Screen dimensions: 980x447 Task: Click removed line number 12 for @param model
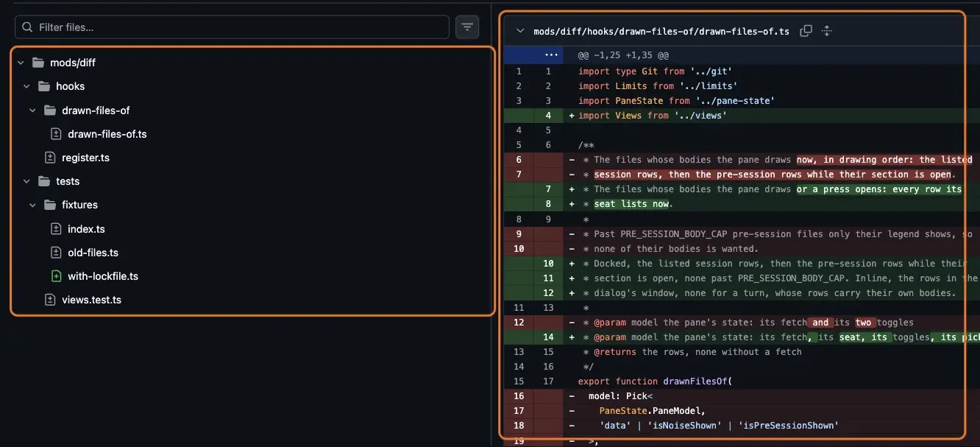tap(519, 322)
